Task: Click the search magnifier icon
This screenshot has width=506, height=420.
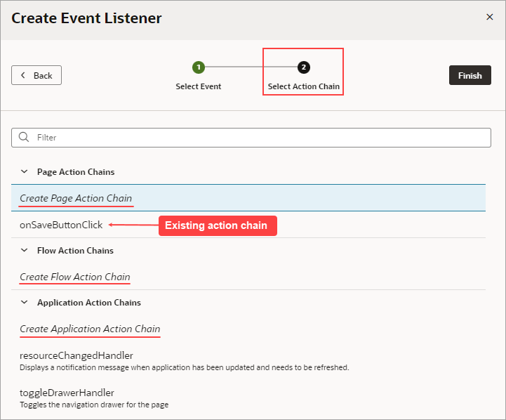Action: click(24, 137)
